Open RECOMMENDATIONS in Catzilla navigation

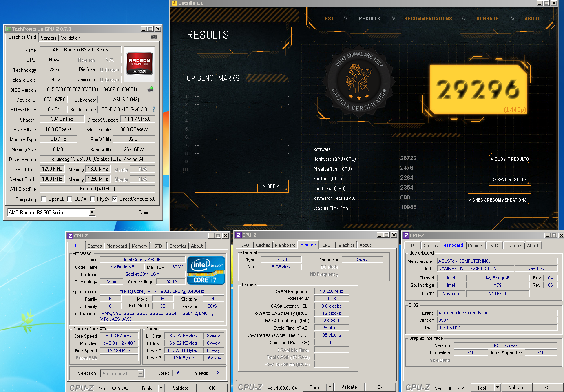[428, 19]
